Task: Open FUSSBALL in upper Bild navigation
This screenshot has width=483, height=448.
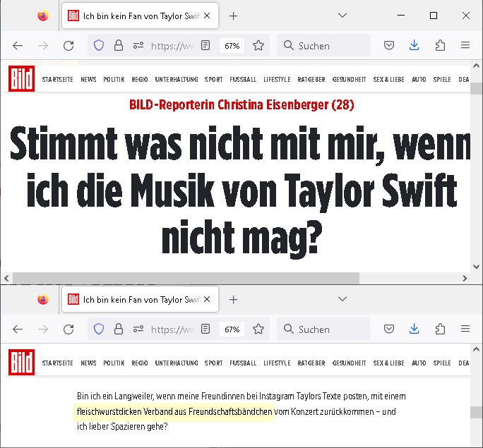Action: point(243,80)
